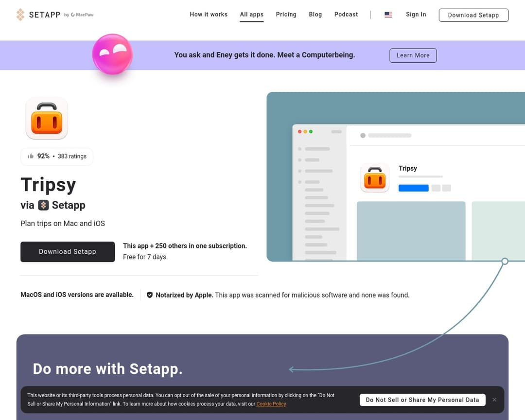Click the Setapp logo in header
525x420 pixels.
tap(38, 15)
